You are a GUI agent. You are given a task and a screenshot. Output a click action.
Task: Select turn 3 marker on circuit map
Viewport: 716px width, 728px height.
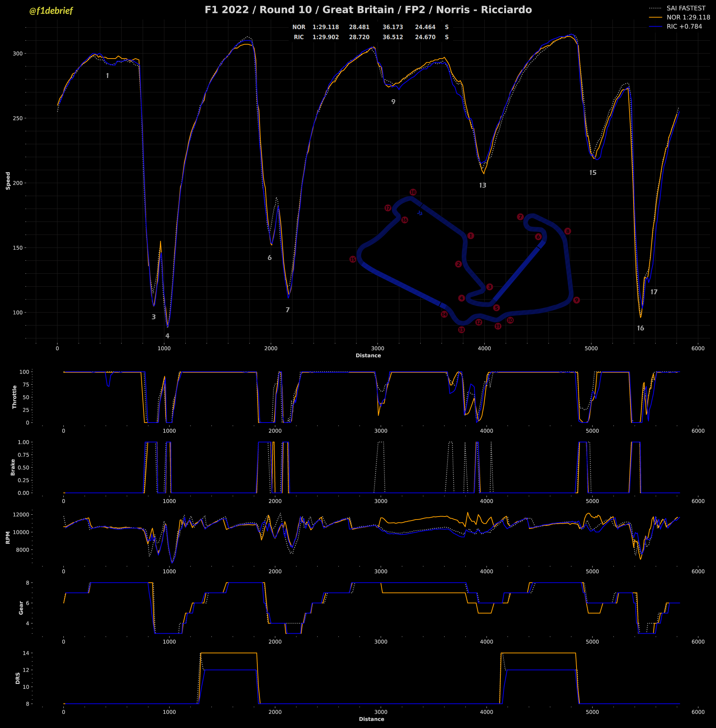coord(489,287)
